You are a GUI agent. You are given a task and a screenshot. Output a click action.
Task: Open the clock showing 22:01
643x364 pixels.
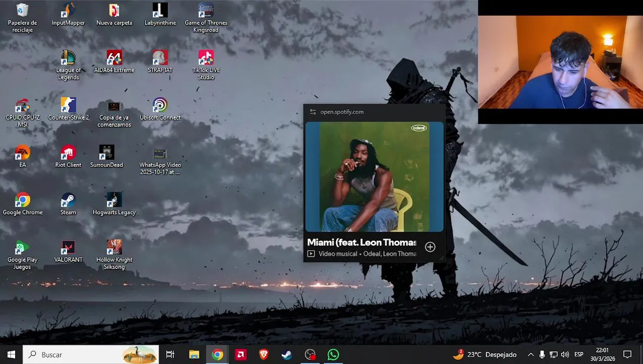(x=603, y=354)
